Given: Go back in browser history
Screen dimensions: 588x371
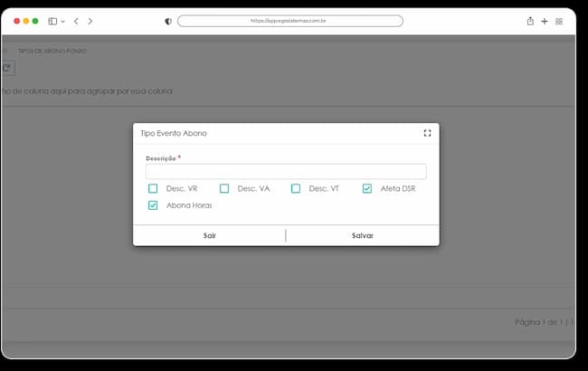Looking at the screenshot, I should click(76, 22).
